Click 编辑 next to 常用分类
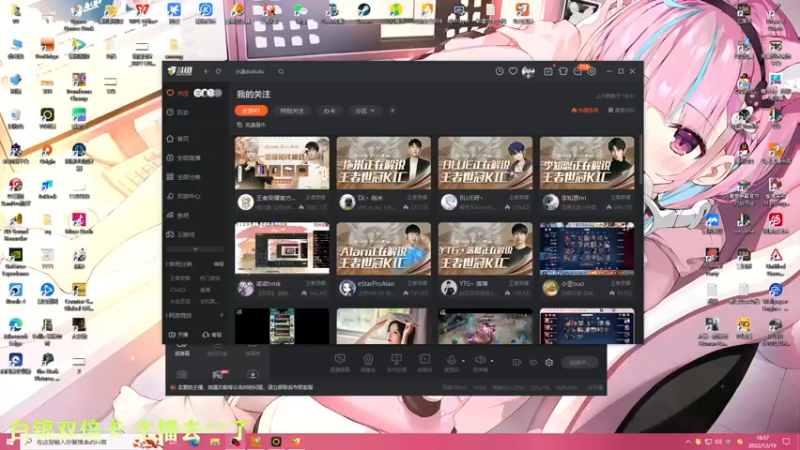 219,264
